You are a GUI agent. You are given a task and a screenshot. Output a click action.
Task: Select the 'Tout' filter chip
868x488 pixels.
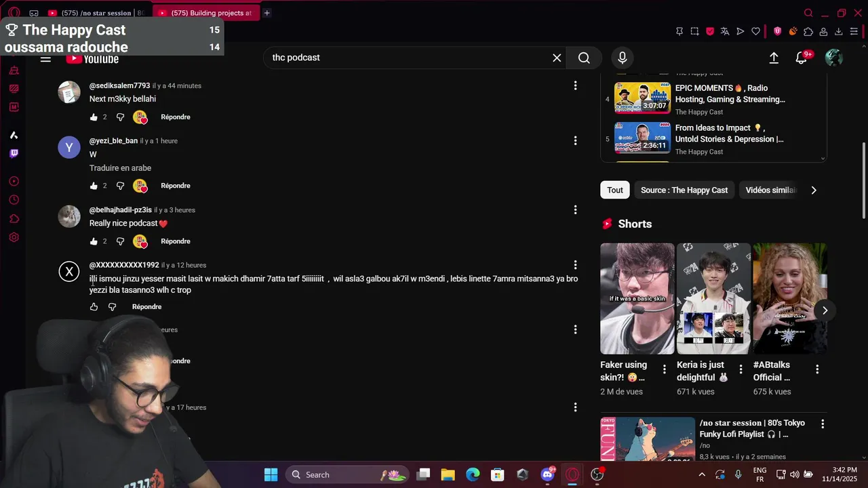click(615, 190)
